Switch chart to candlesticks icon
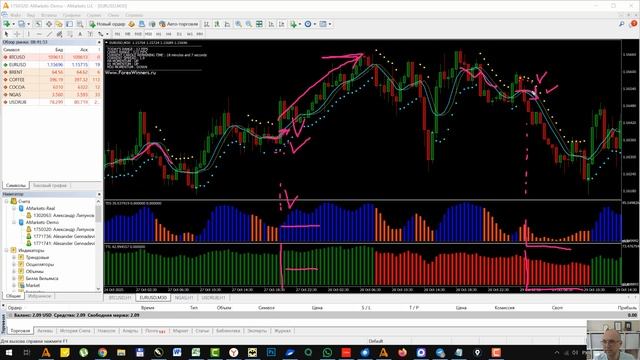Viewport: 640px width, 360px height. coord(217,24)
